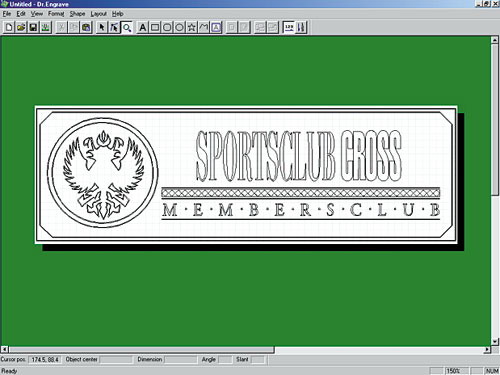
Task: Open the Format menu
Action: tap(56, 14)
